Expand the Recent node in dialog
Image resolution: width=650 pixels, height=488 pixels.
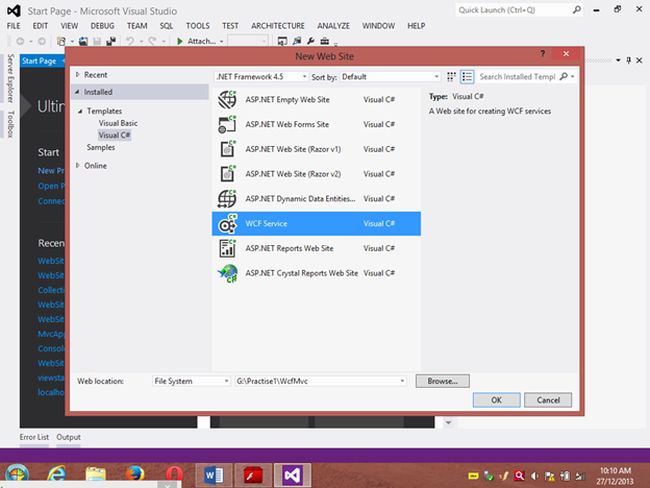(x=78, y=75)
